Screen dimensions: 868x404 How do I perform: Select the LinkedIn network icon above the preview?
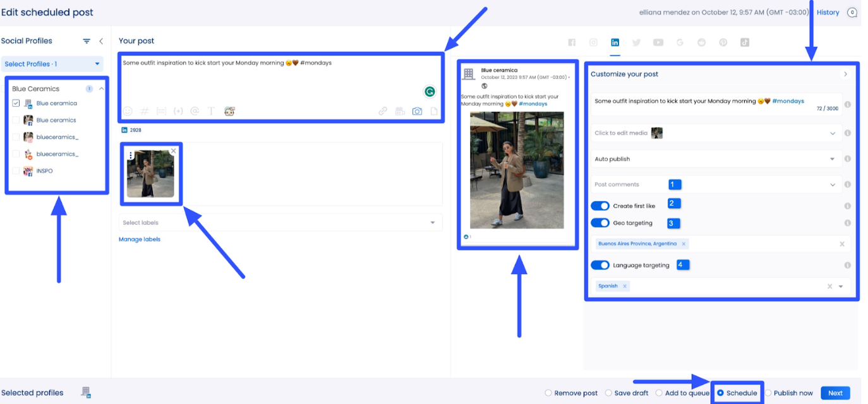pos(615,42)
